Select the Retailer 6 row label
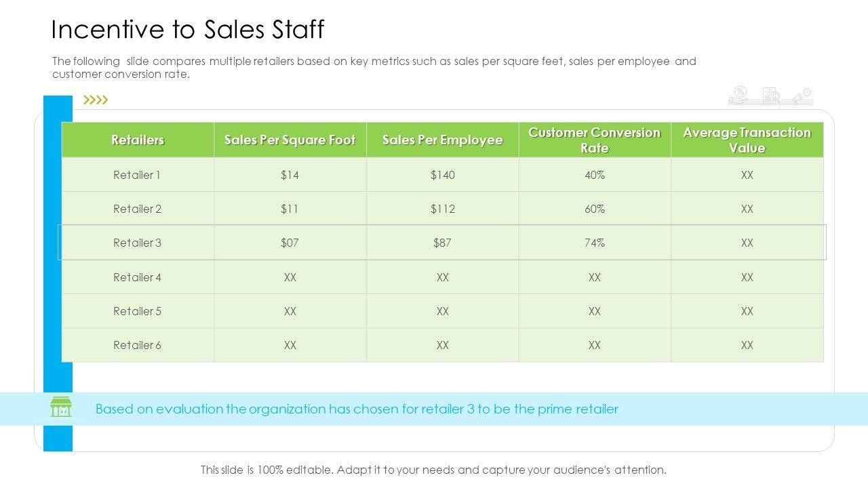Viewport: 868px width, 488px height. [138, 345]
